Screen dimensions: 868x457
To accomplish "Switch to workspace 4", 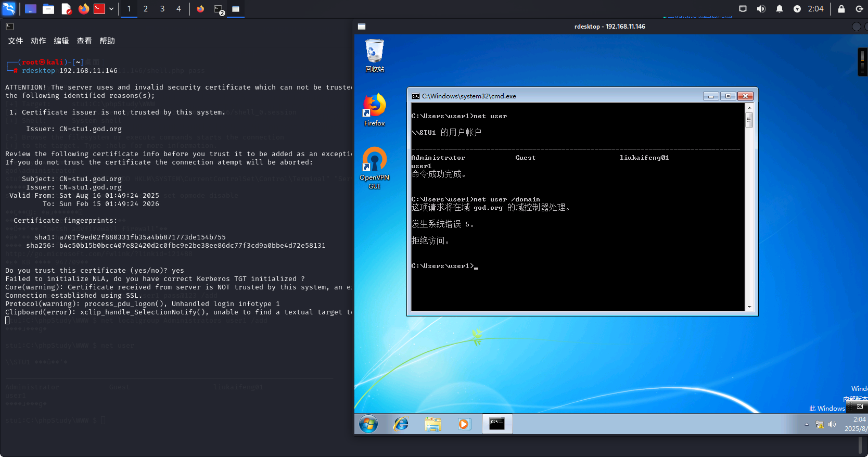I will pyautogui.click(x=178, y=9).
